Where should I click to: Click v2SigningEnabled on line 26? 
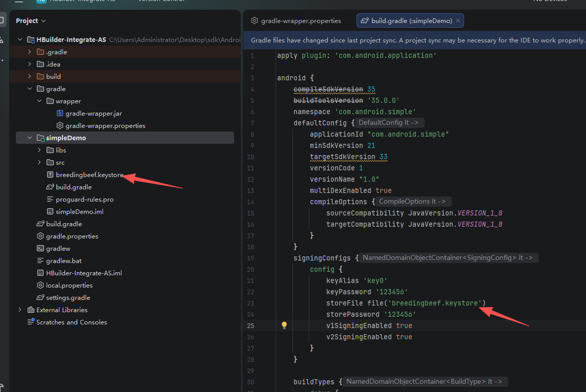pos(359,337)
